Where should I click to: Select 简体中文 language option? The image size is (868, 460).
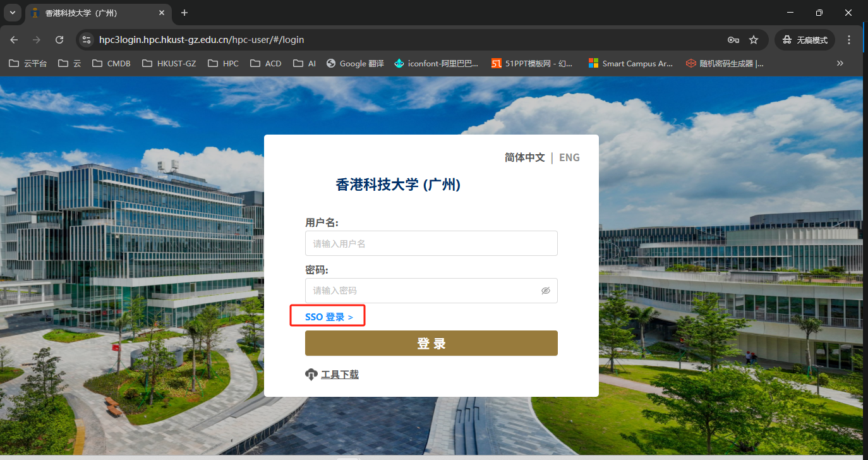tap(524, 157)
